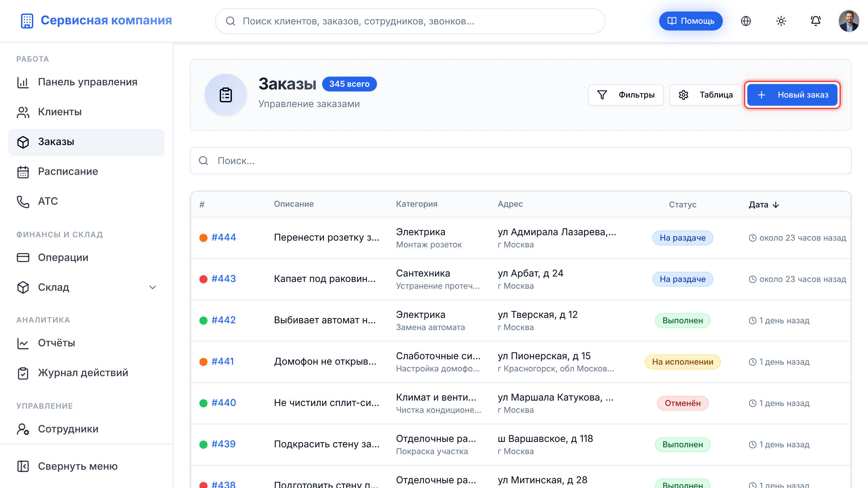This screenshot has width=868, height=488.
Task: Open order #440 link
Action: [224, 403]
